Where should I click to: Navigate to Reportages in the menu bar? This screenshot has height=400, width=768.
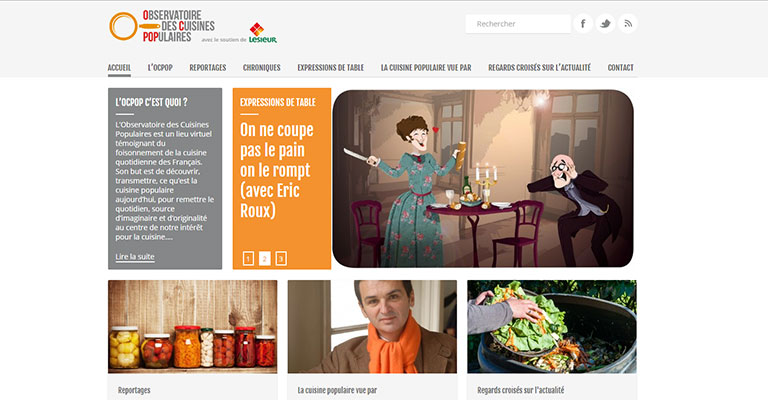coord(208,68)
